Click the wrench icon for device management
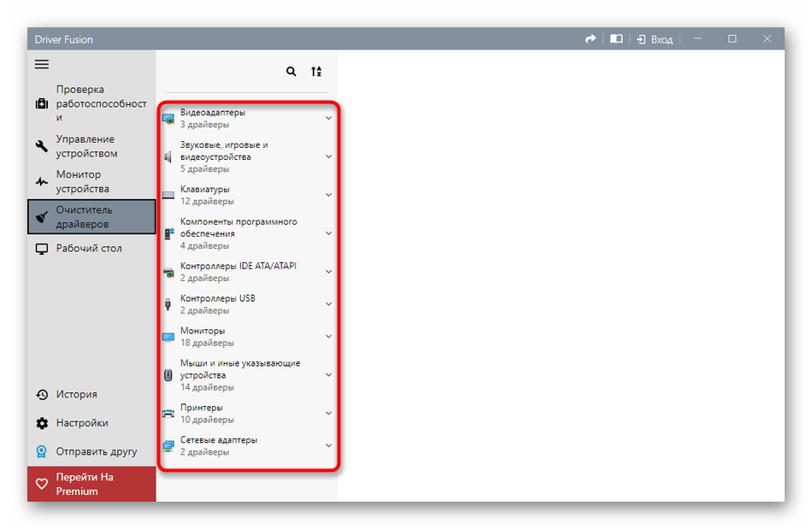The width and height of the screenshot is (812, 529). pyautogui.click(x=41, y=146)
